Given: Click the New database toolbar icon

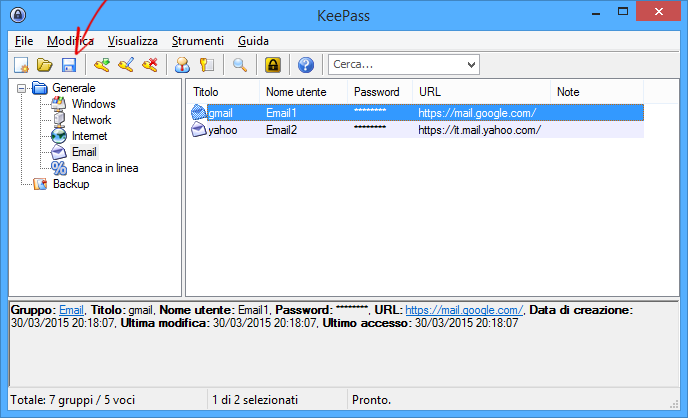Looking at the screenshot, I should point(21,65).
